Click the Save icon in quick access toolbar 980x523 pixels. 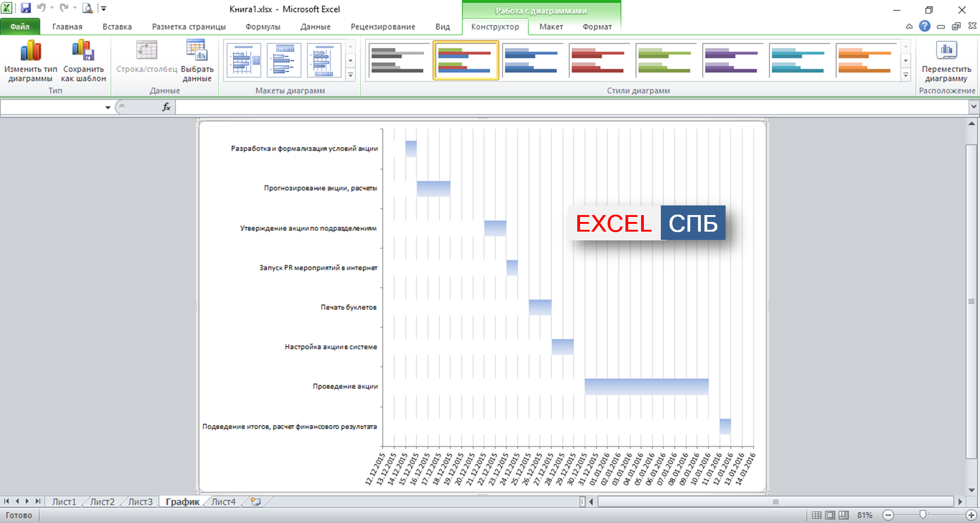pyautogui.click(x=26, y=8)
